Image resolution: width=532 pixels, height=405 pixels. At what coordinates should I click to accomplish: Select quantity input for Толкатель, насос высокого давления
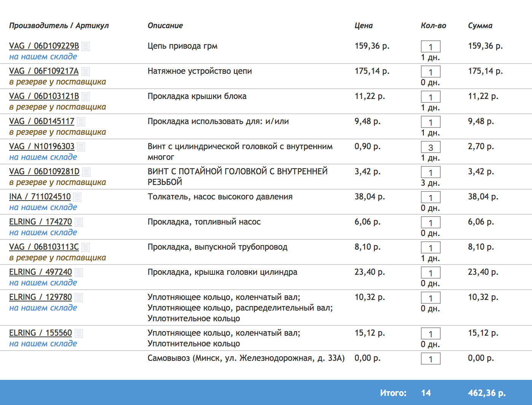pyautogui.click(x=430, y=198)
